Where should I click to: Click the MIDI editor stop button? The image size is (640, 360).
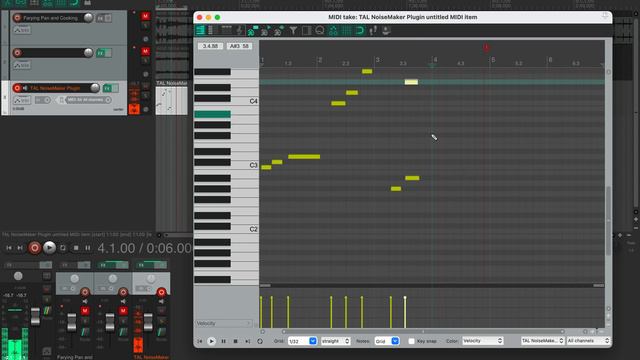click(236, 341)
